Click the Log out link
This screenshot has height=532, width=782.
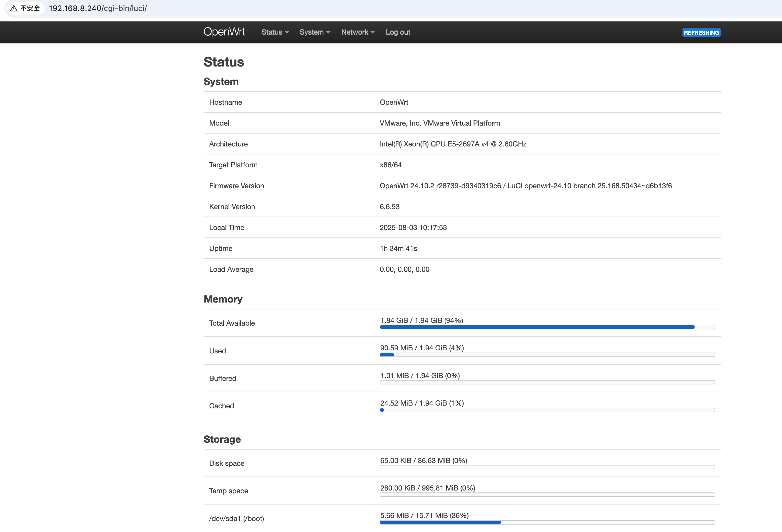398,32
